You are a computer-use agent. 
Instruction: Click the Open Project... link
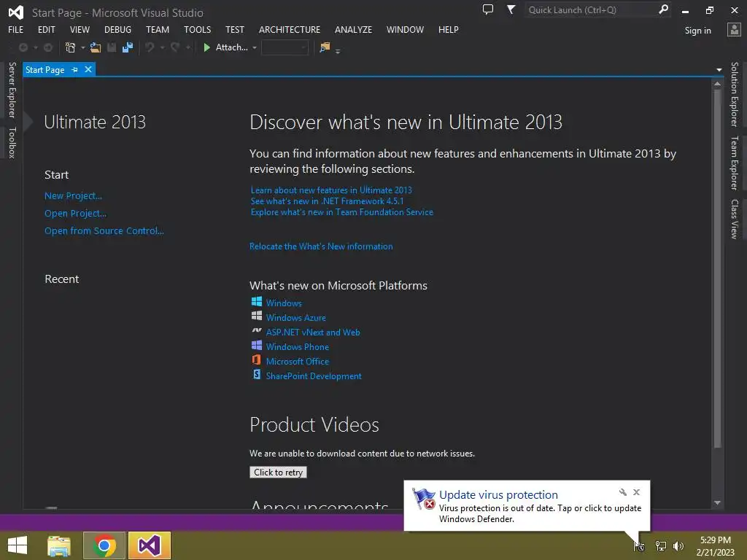tap(75, 214)
